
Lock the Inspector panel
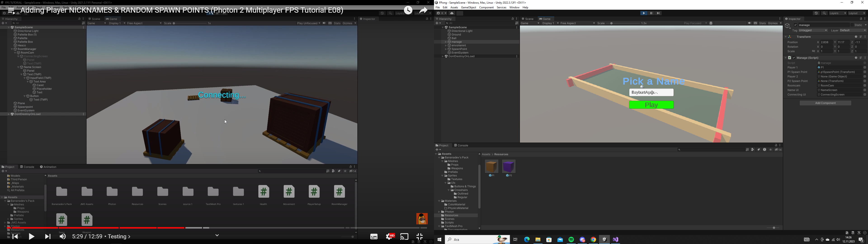[861, 19]
